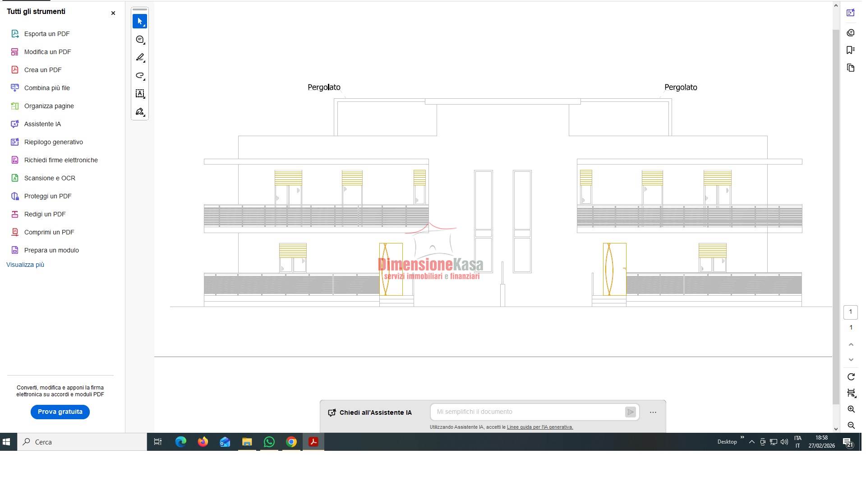Open the bookmarks panel icon
Screen dimensions: 866x504
(x=851, y=50)
